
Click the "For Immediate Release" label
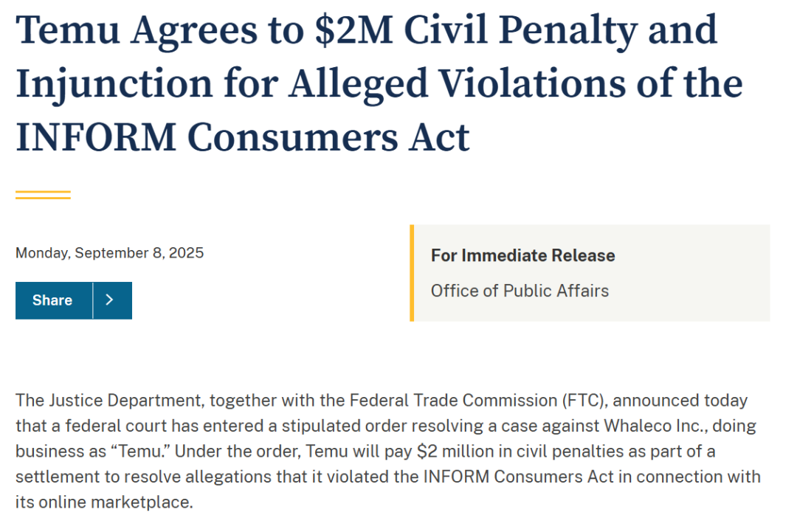(x=522, y=255)
